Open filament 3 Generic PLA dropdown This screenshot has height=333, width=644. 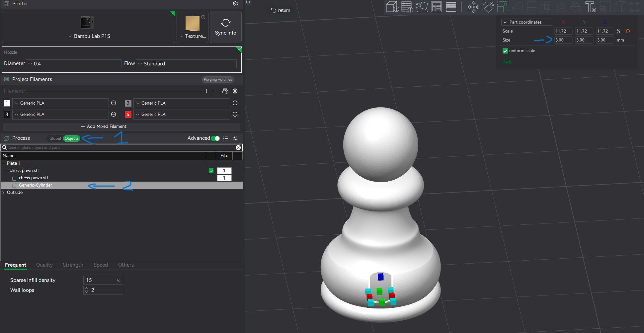(60, 115)
